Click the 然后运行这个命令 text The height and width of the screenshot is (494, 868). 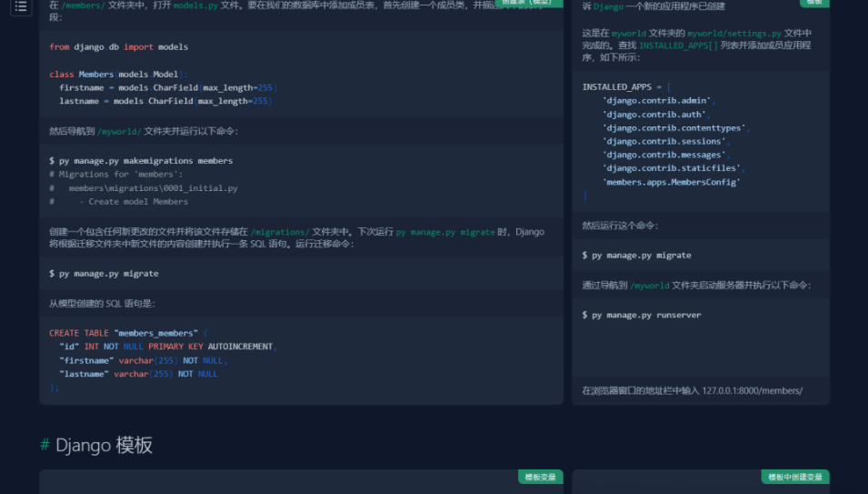(x=620, y=226)
